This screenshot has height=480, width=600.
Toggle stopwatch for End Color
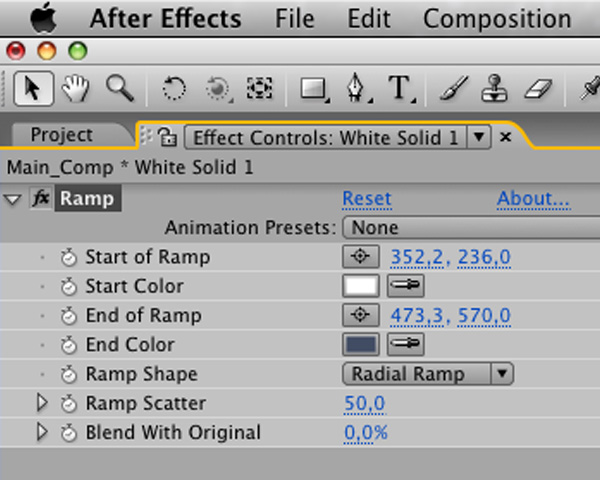coord(68,345)
